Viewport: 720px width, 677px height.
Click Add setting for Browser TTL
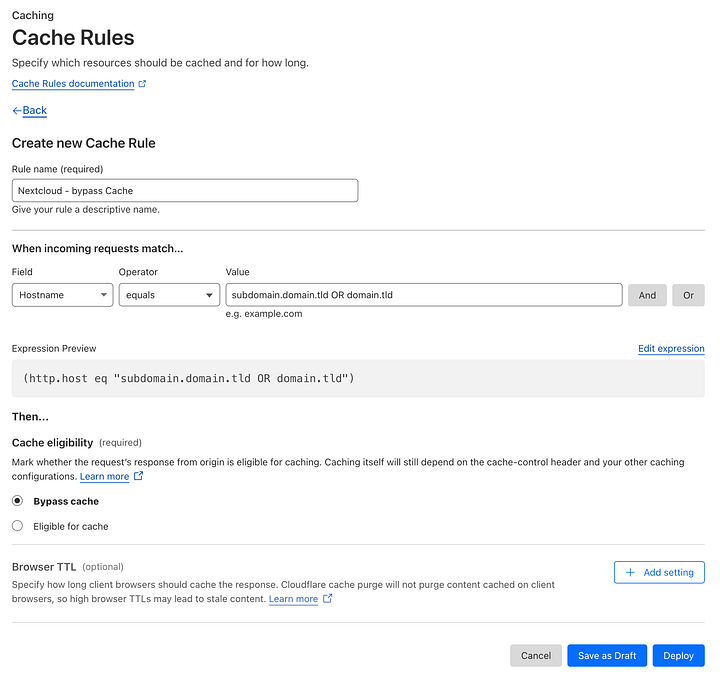(659, 572)
